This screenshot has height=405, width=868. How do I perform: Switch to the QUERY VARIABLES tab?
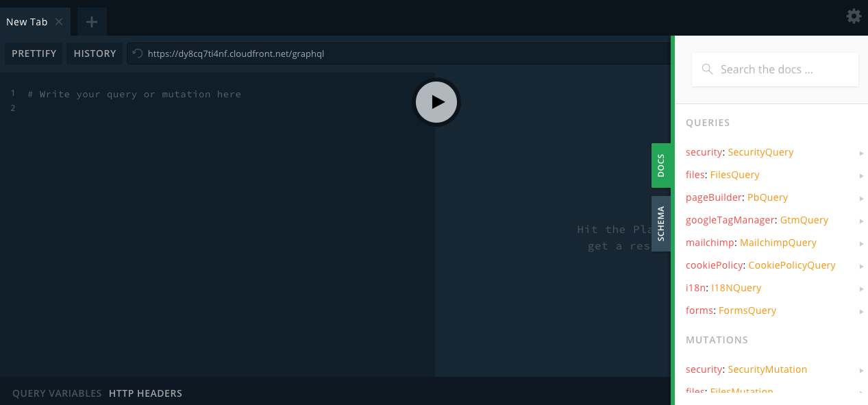[x=56, y=393]
